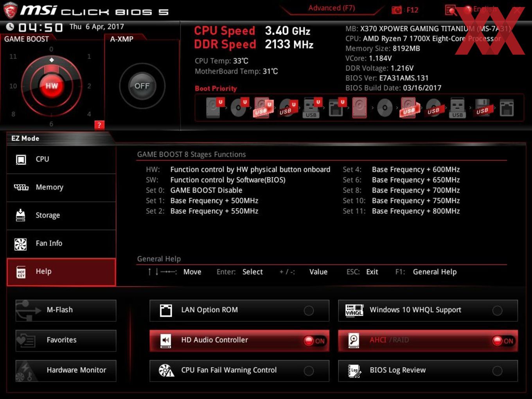Click the Memory module icon in sidebar
This screenshot has height=399, width=532.
[x=21, y=187]
